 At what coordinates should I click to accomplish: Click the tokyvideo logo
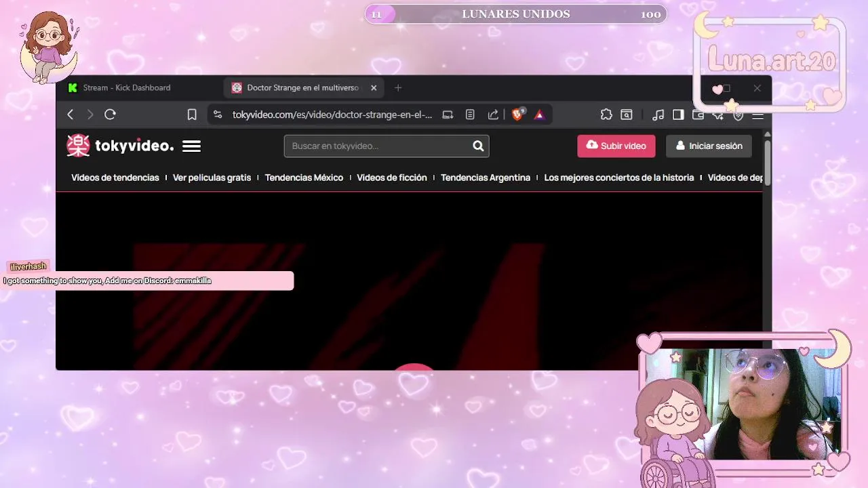[120, 146]
